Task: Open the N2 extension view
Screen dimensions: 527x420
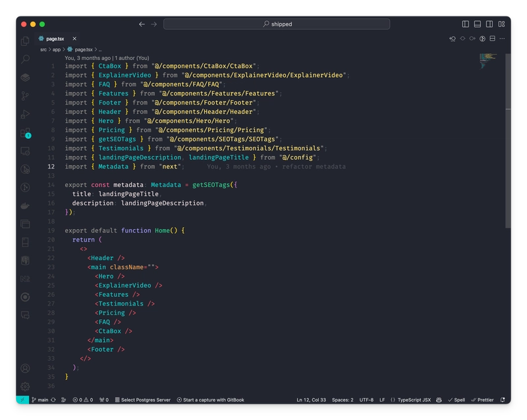Action: pos(25,278)
